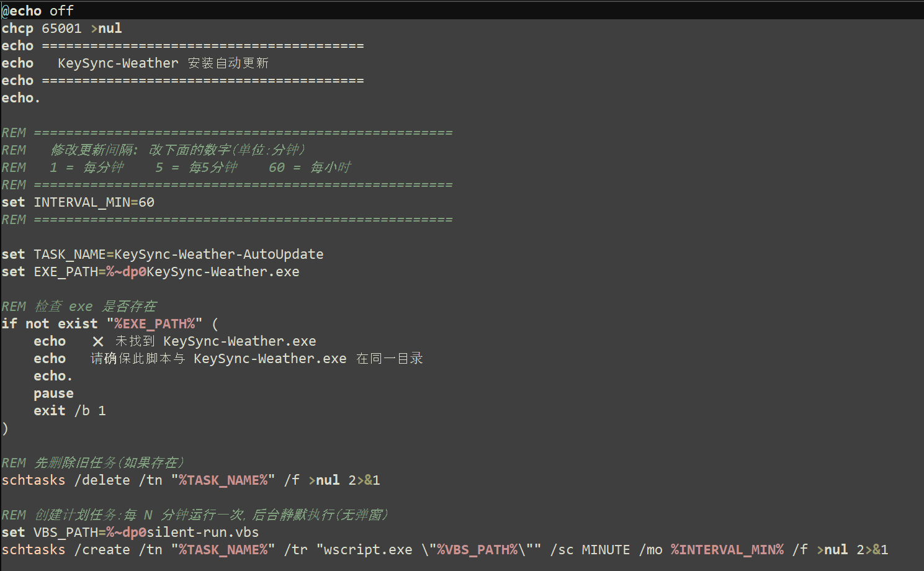This screenshot has width=924, height=571.
Task: Click the VBS_PATH set statement
Action: click(x=130, y=533)
